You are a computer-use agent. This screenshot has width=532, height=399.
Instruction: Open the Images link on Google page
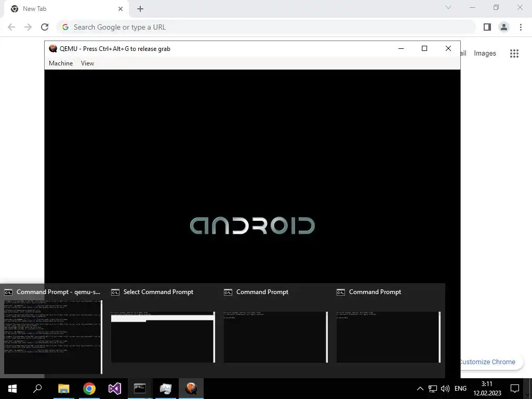point(485,54)
